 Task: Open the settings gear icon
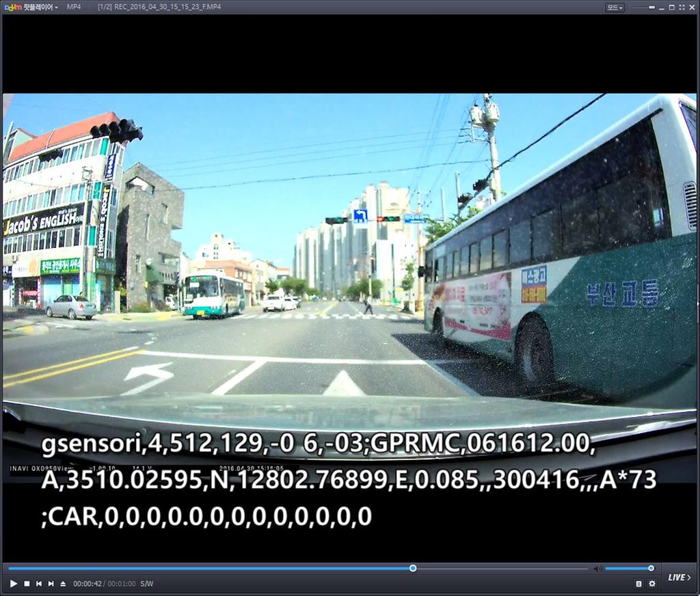651,584
